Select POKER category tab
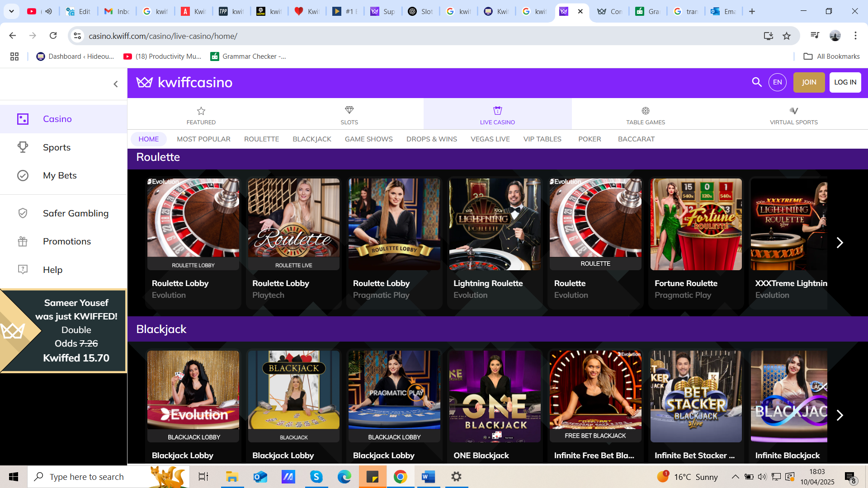The height and width of the screenshot is (488, 868). click(590, 139)
